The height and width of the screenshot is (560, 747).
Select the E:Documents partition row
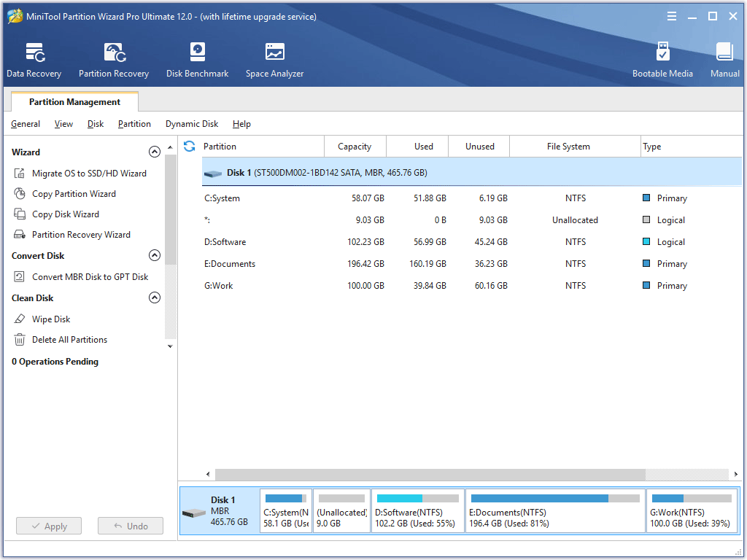[x=472, y=264]
